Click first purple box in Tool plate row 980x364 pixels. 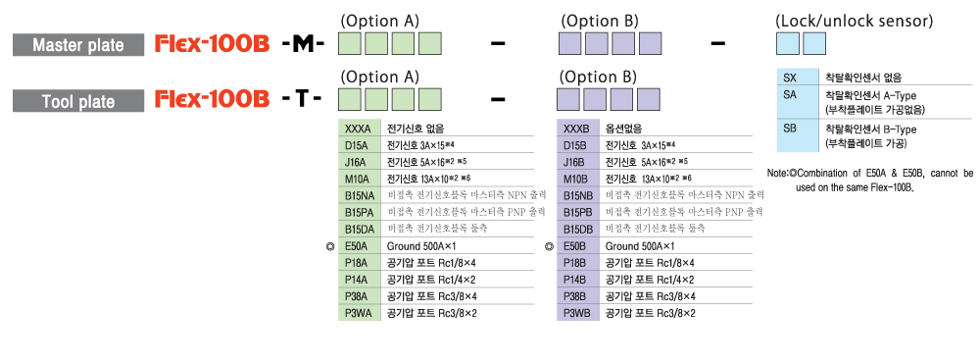pos(568,100)
